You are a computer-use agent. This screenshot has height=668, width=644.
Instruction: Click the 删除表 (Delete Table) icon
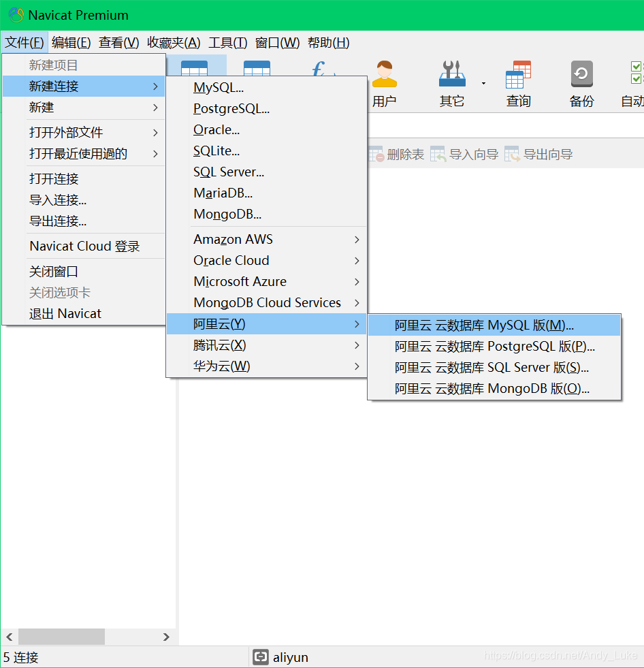pos(376,154)
